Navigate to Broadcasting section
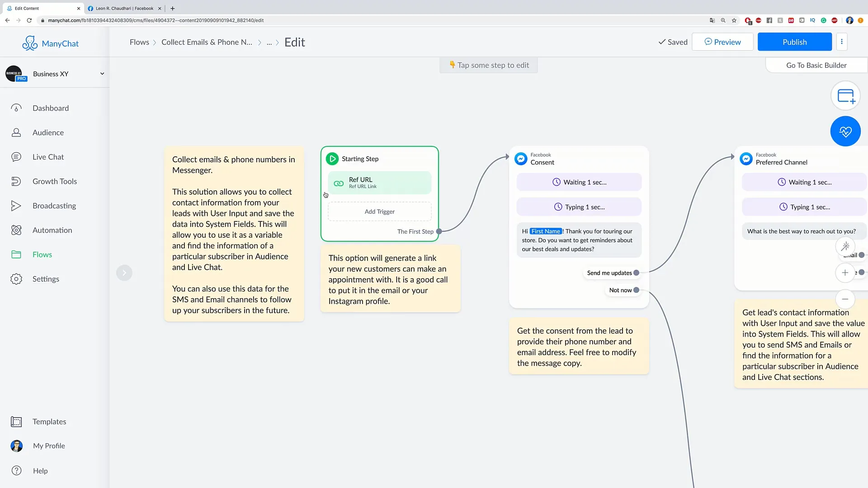Viewport: 868px width, 488px height. (x=54, y=206)
